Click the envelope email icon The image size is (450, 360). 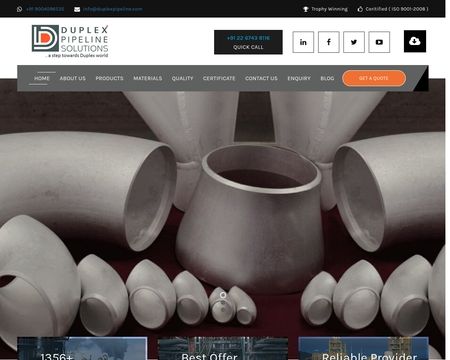click(x=77, y=9)
